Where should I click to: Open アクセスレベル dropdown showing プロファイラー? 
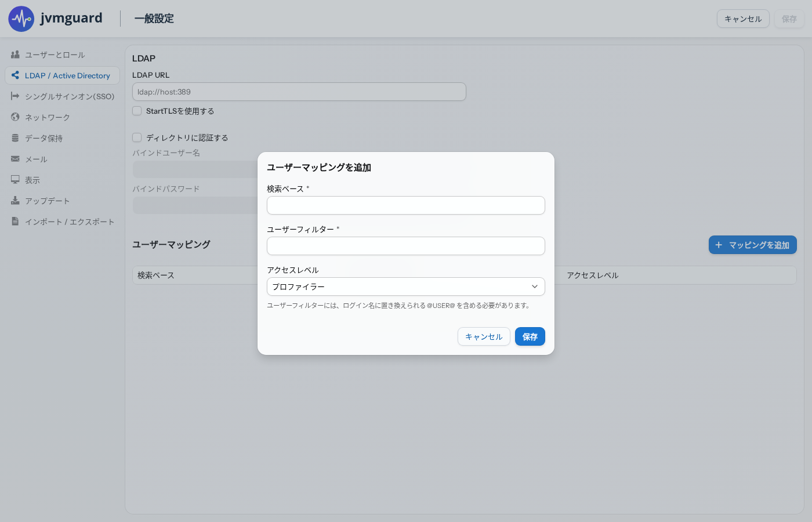406,287
